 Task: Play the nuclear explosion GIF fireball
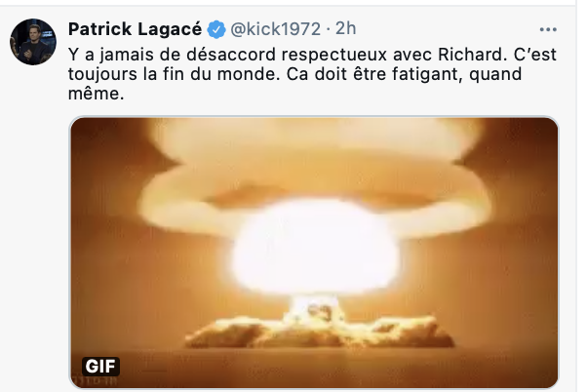314,247
